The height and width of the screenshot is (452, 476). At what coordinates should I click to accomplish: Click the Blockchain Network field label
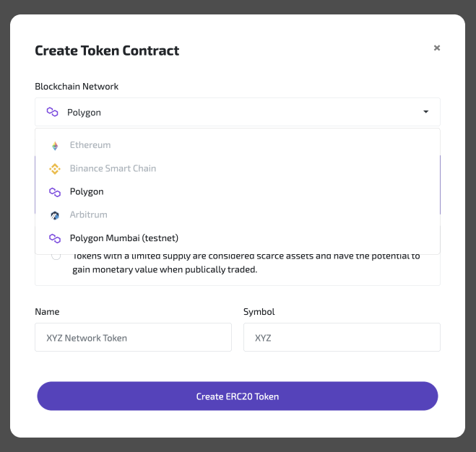point(77,87)
